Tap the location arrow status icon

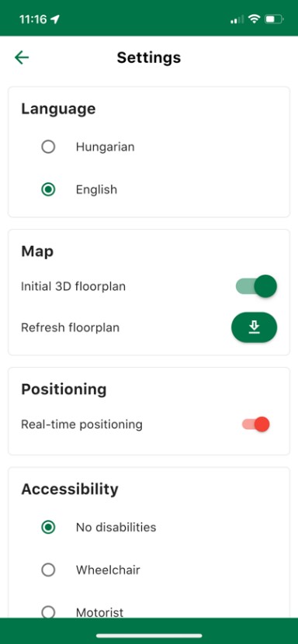coord(55,19)
